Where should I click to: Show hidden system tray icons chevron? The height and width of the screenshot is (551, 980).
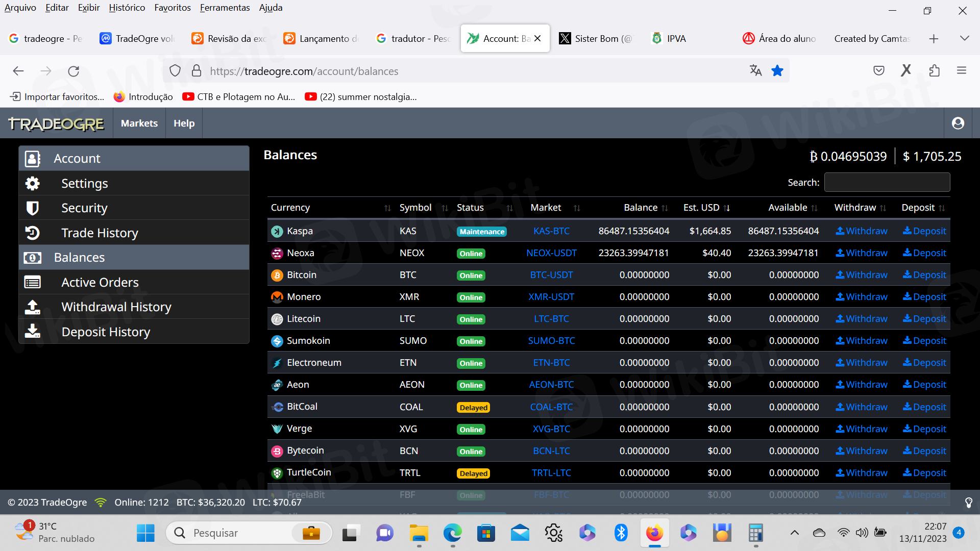[x=794, y=533]
